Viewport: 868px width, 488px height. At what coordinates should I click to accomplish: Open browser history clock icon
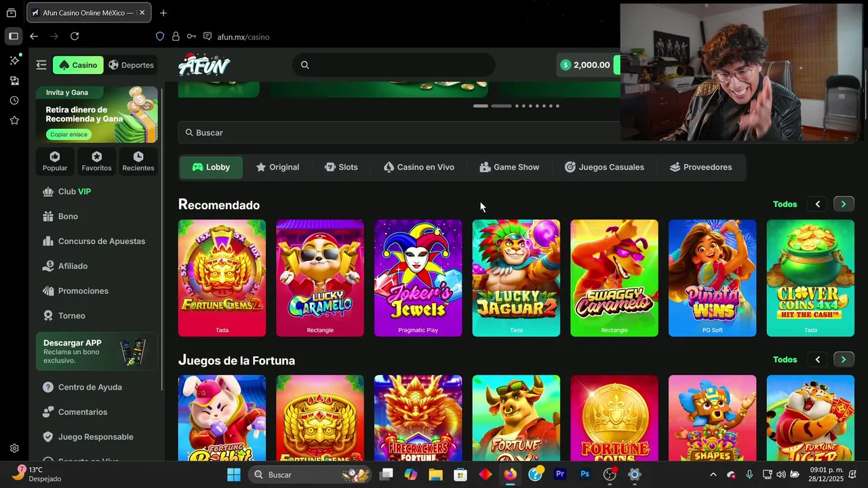[x=14, y=100]
